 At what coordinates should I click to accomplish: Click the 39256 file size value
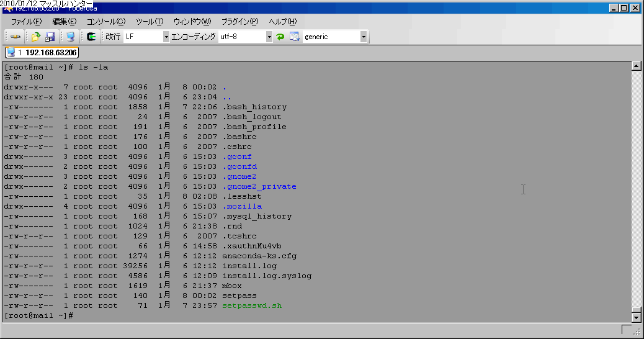135,266
